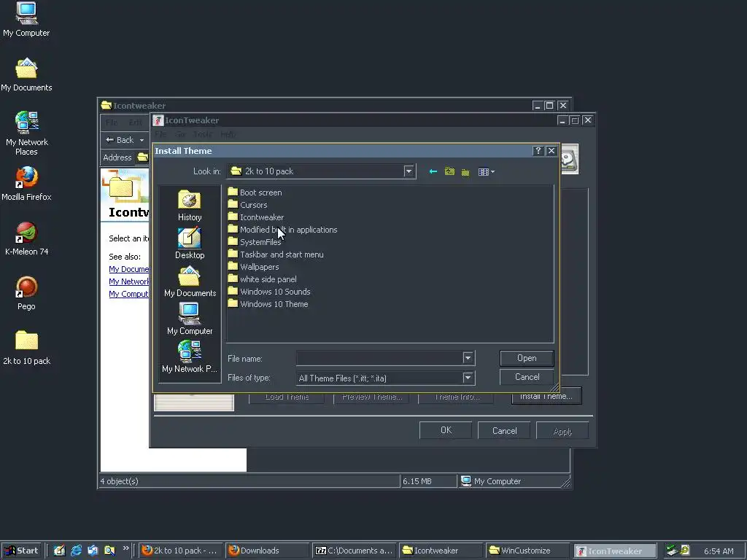Image resolution: width=747 pixels, height=560 pixels.
Task: Click the Install Theme... button
Action: tap(546, 397)
